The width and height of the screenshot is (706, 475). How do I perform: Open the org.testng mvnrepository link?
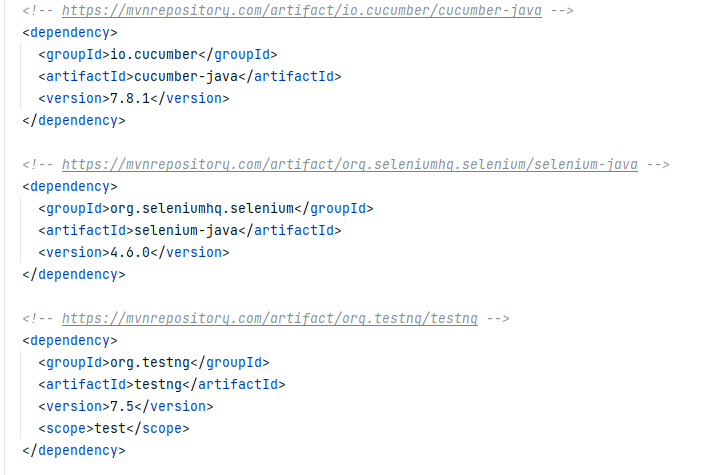(269, 318)
